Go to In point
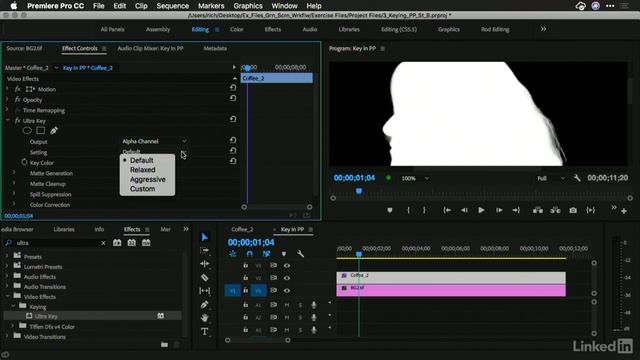 [447, 210]
